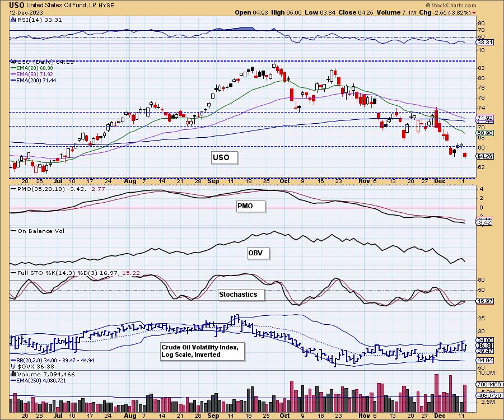
Task: Click the 68.98 EMA value tag
Action: (x=485, y=133)
